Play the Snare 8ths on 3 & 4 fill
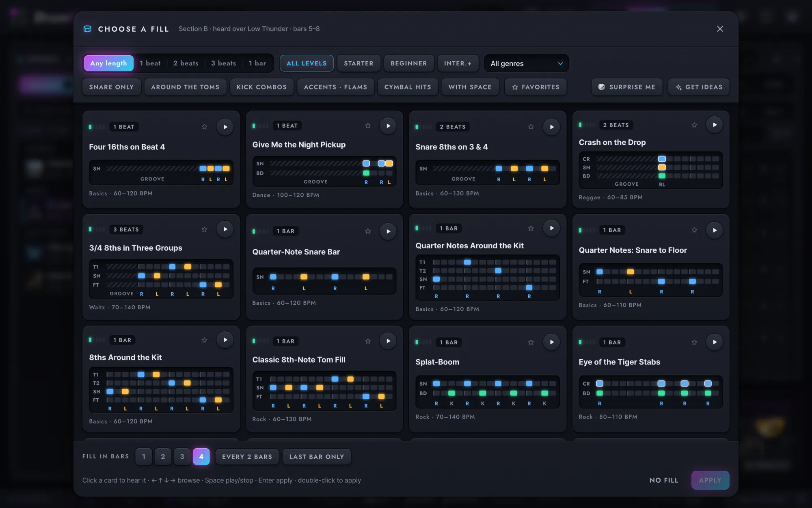 [551, 127]
